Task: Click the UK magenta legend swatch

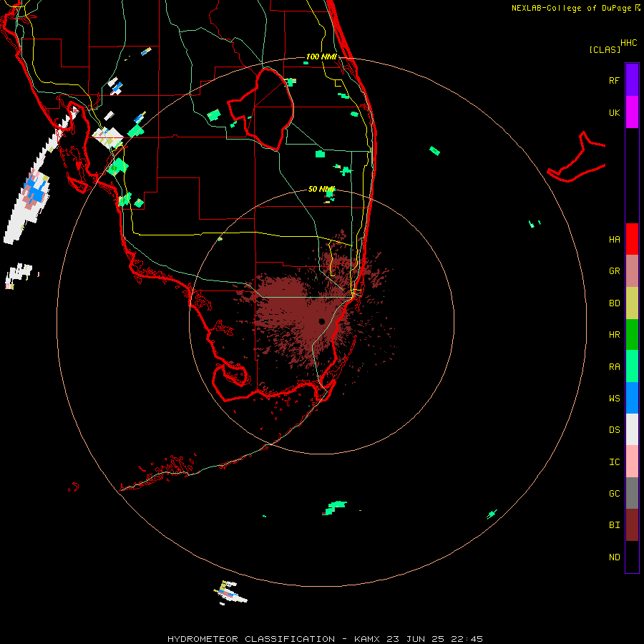Action: pyautogui.click(x=632, y=112)
